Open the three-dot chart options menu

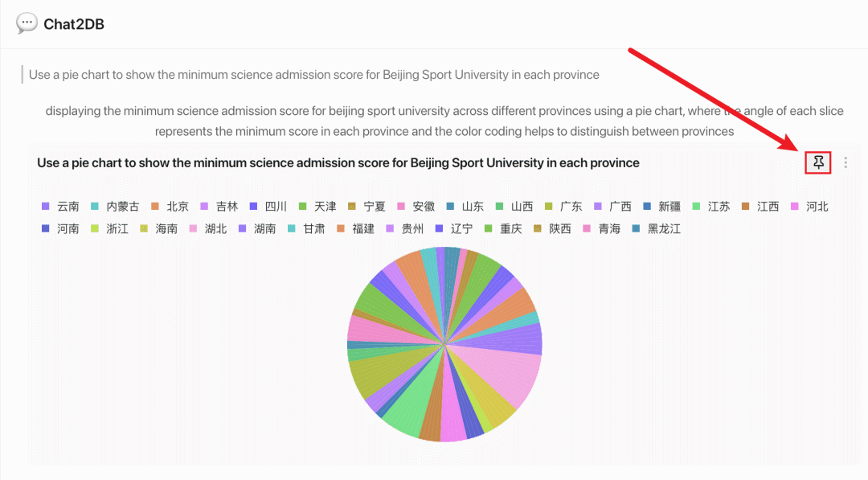(x=845, y=162)
